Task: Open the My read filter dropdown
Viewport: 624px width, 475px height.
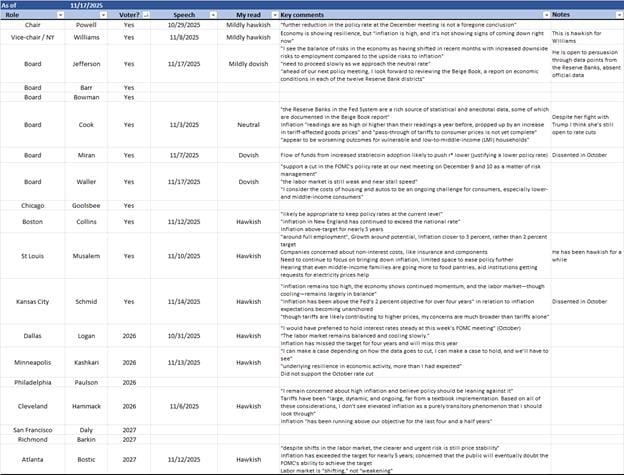Action: pyautogui.click(x=272, y=16)
